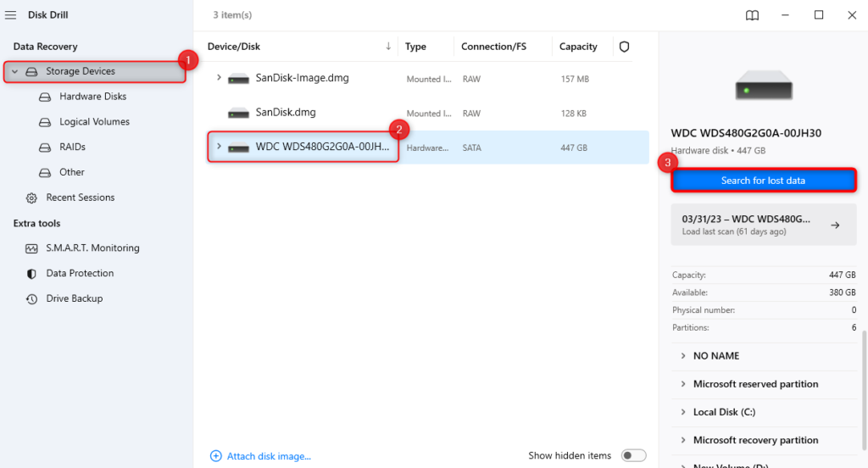868x468 pixels.
Task: Click the Drive Backup clock icon
Action: pos(31,299)
